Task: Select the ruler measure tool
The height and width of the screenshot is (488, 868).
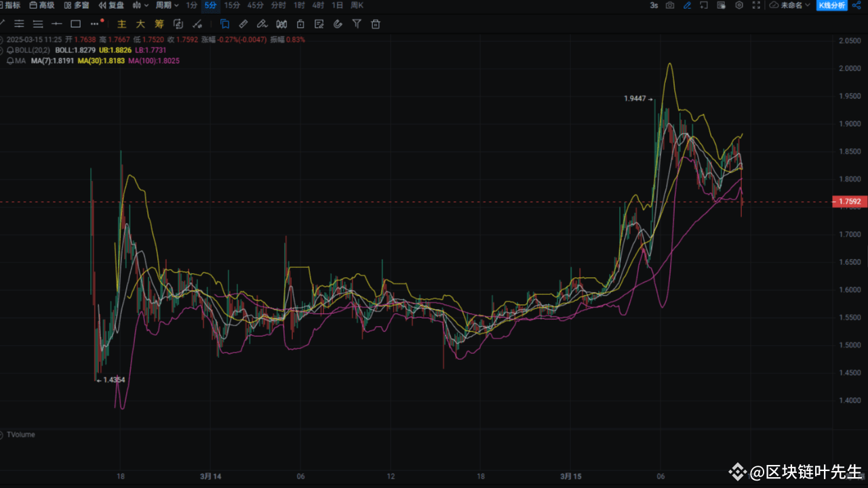Action: (x=243, y=24)
